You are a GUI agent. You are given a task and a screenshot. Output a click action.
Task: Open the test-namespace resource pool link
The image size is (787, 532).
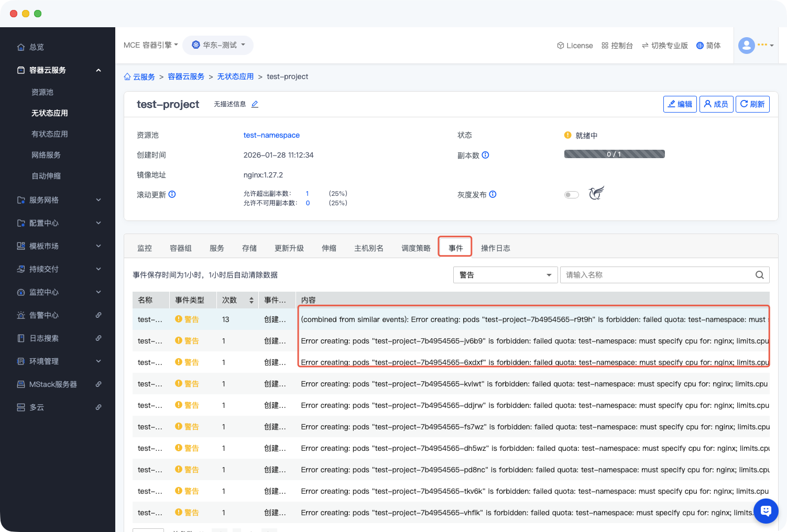[x=271, y=135]
